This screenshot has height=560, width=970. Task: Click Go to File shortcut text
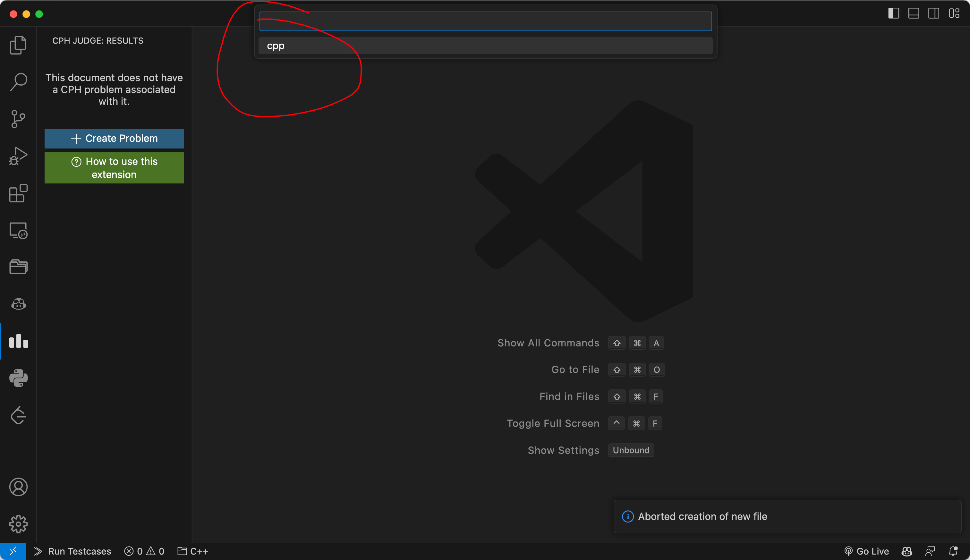click(x=575, y=369)
